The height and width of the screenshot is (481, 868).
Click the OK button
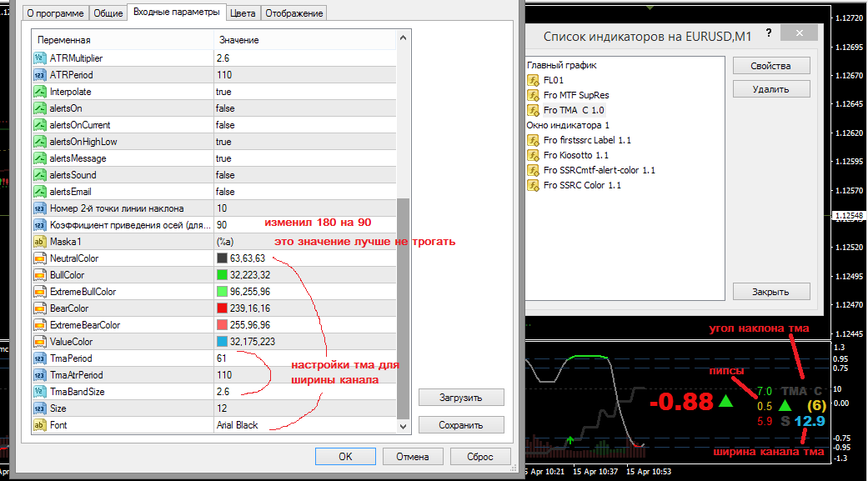pos(345,457)
